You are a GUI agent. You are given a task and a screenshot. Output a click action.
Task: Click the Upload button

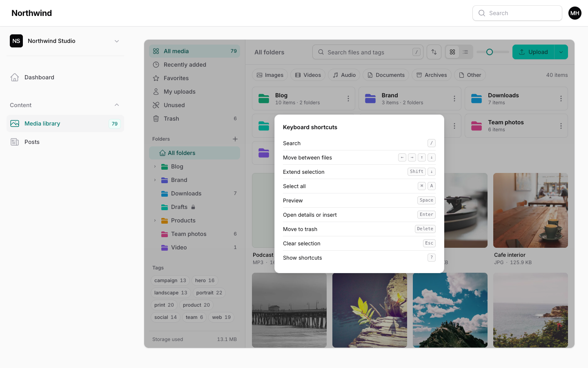[533, 52]
